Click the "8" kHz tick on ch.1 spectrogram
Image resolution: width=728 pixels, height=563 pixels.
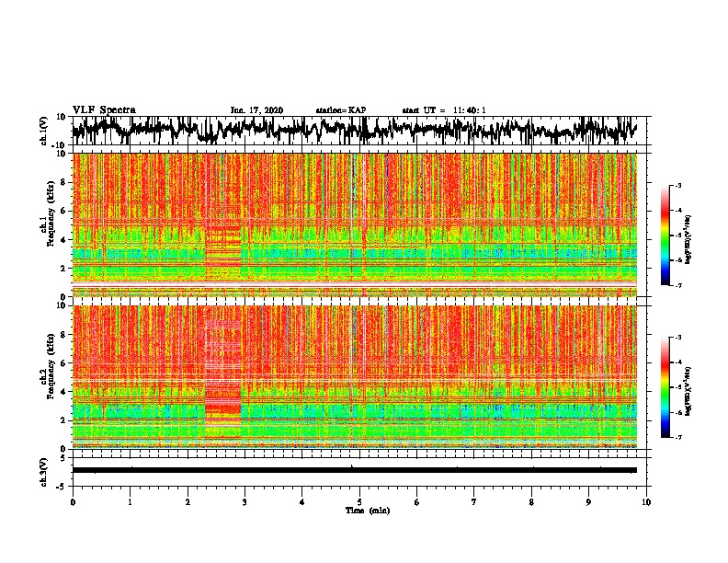[63, 182]
